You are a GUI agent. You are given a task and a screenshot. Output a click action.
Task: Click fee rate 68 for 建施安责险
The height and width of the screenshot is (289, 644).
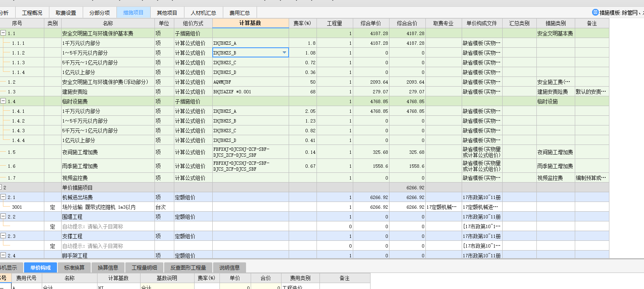point(303,92)
